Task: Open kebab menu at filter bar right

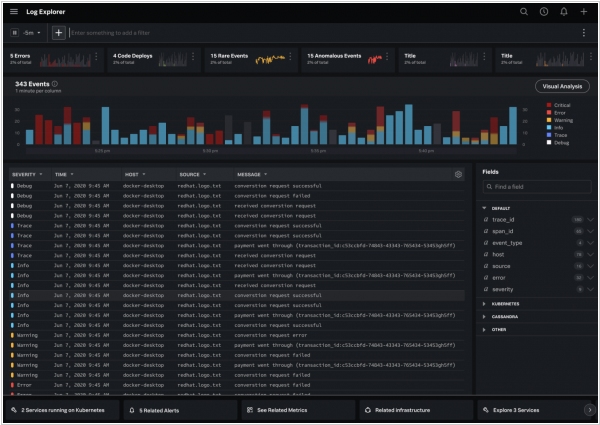Action: [584, 33]
